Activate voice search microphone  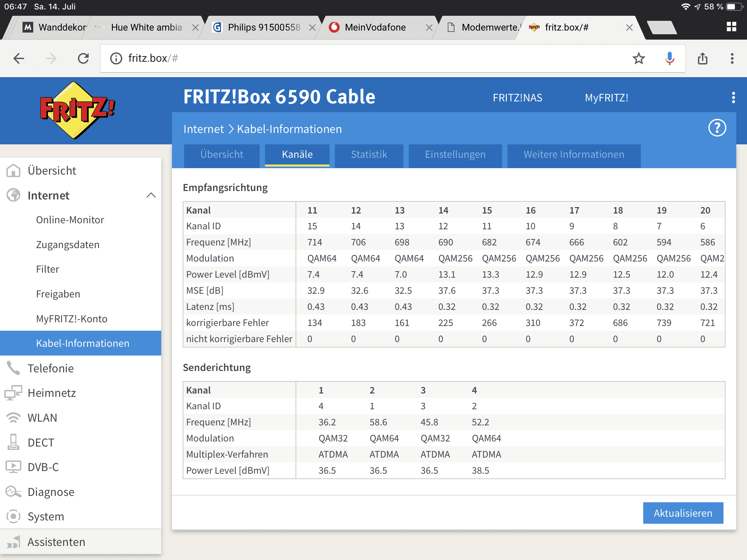(x=669, y=58)
